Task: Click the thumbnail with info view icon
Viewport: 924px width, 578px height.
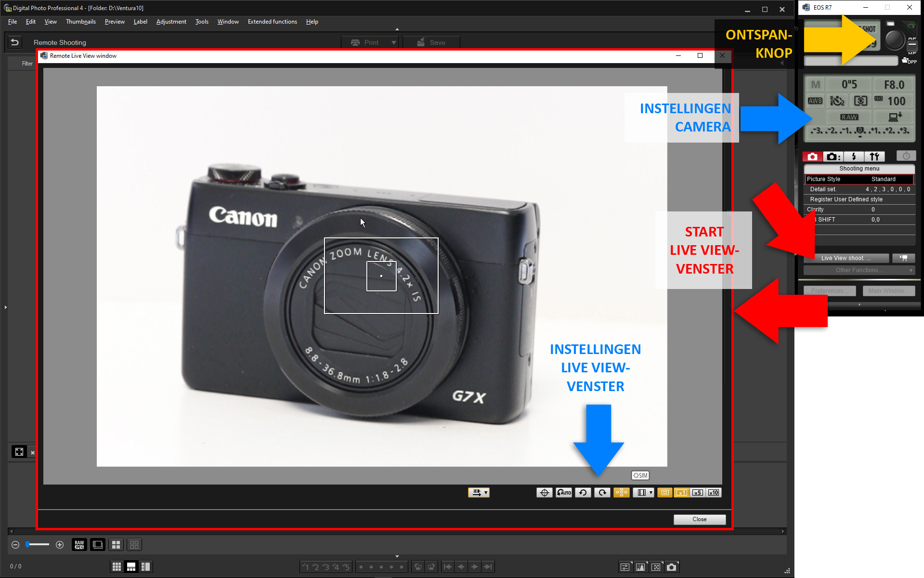Action: [98, 545]
